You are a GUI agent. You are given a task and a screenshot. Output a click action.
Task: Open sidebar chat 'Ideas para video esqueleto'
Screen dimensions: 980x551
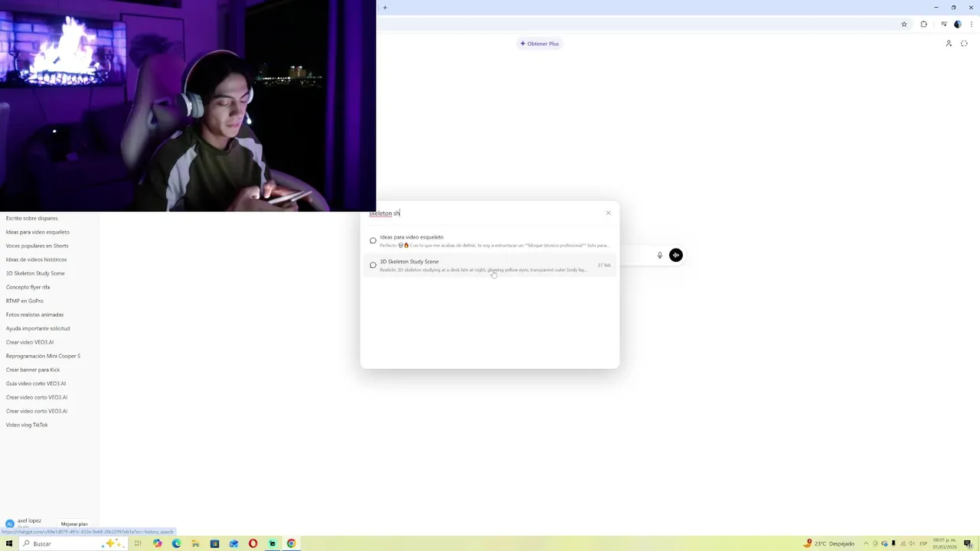[x=38, y=232]
